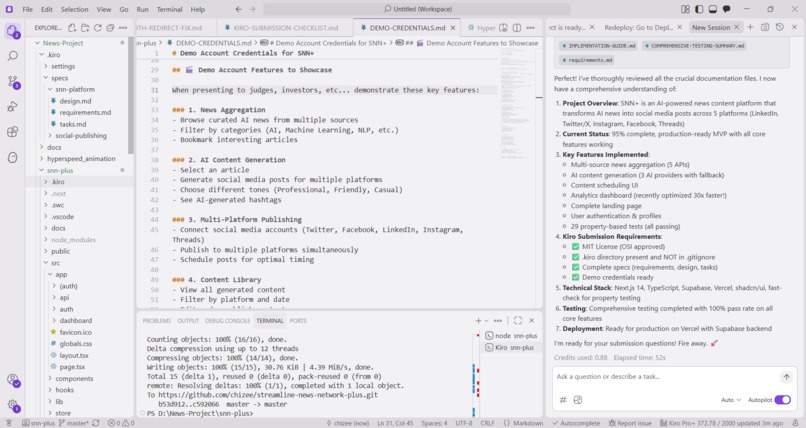
Task: Open the Help menu
Action: tap(198, 9)
